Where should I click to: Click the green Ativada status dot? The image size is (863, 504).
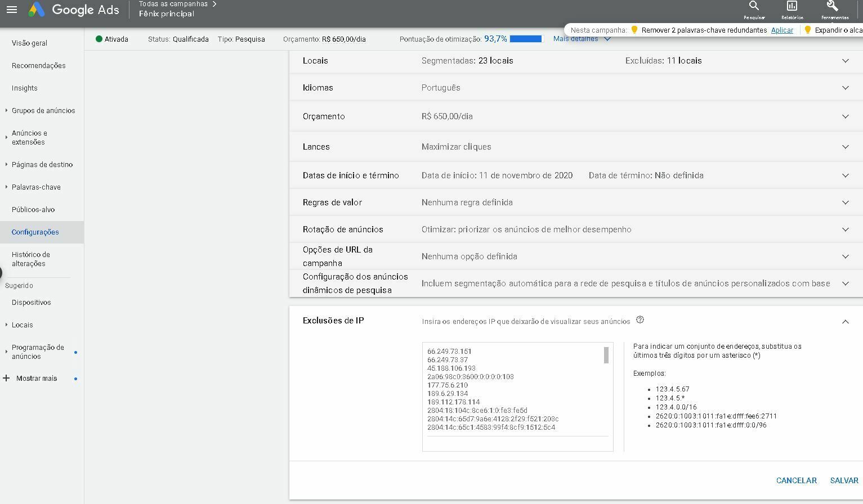coord(99,39)
